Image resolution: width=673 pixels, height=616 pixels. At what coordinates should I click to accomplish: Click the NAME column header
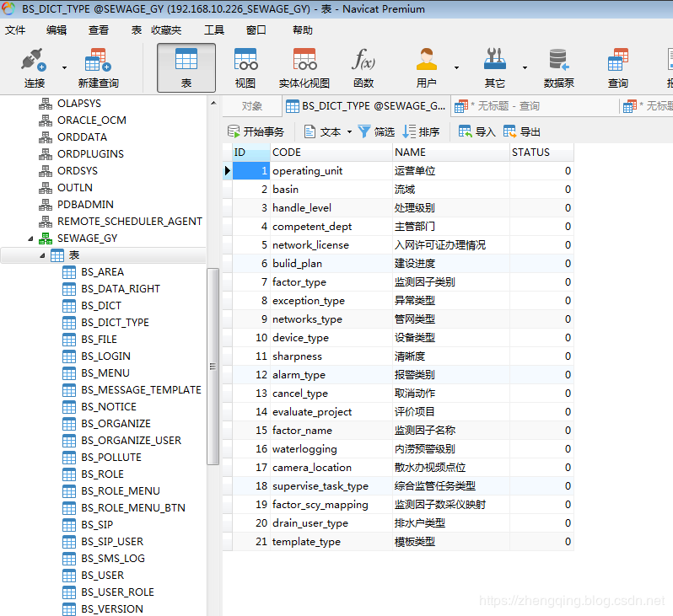pos(451,153)
